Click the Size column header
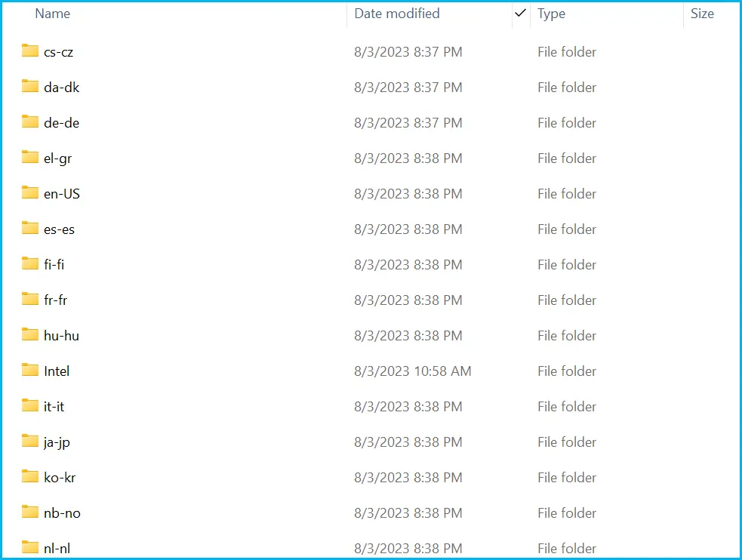This screenshot has width=742, height=560. click(x=702, y=14)
